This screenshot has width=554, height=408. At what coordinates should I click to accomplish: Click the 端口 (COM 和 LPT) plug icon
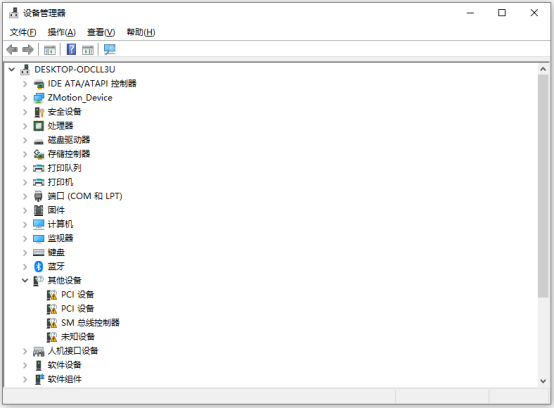tap(39, 196)
